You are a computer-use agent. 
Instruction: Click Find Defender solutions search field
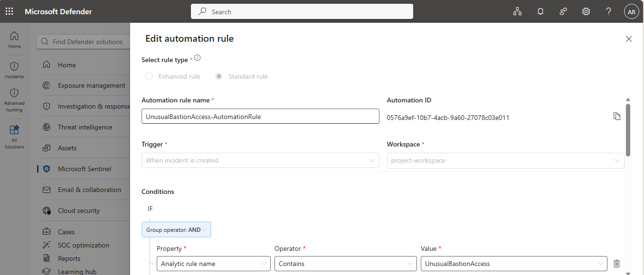pyautogui.click(x=84, y=42)
